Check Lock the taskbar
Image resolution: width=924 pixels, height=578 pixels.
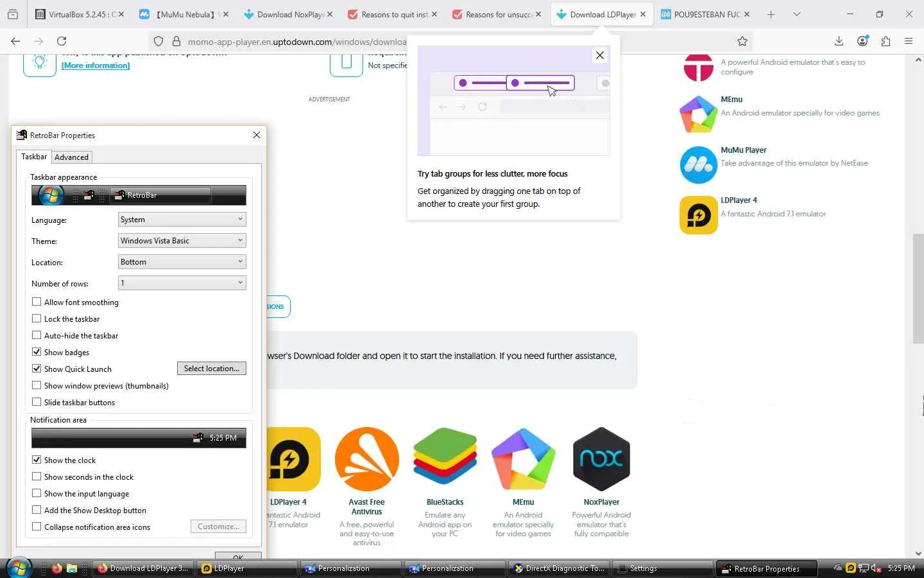click(37, 319)
